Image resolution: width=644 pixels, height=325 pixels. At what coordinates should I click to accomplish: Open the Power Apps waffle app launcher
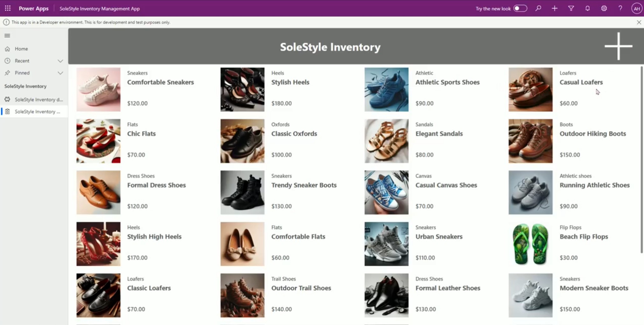click(8, 8)
